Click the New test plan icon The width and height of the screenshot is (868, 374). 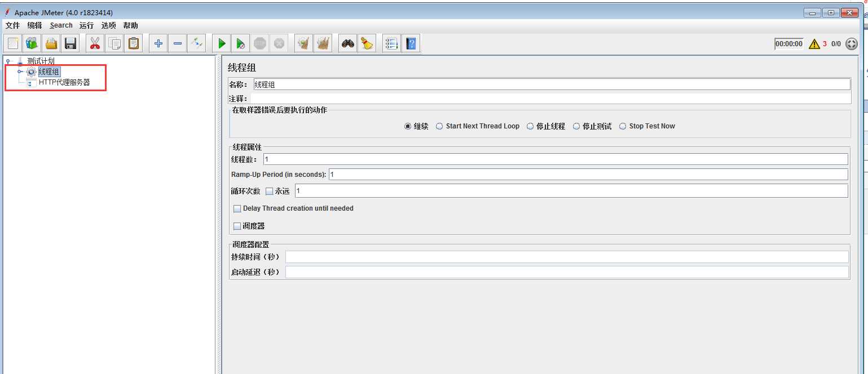(x=13, y=43)
